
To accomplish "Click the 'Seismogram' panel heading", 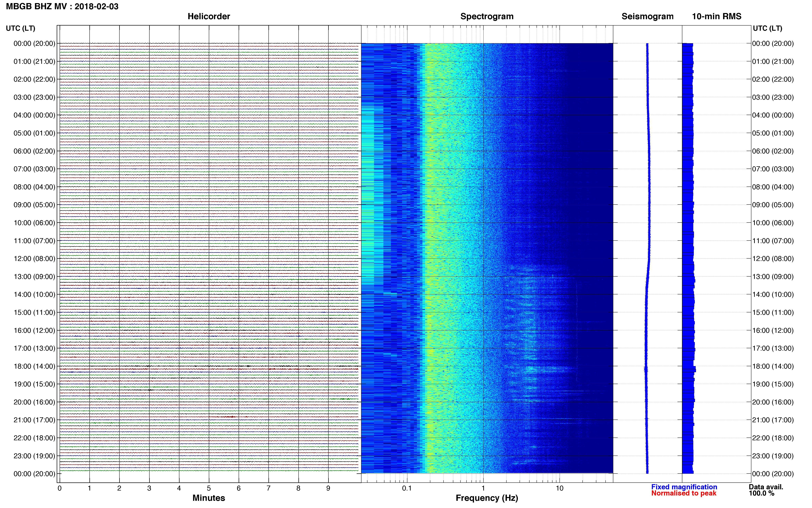I will click(x=648, y=16).
